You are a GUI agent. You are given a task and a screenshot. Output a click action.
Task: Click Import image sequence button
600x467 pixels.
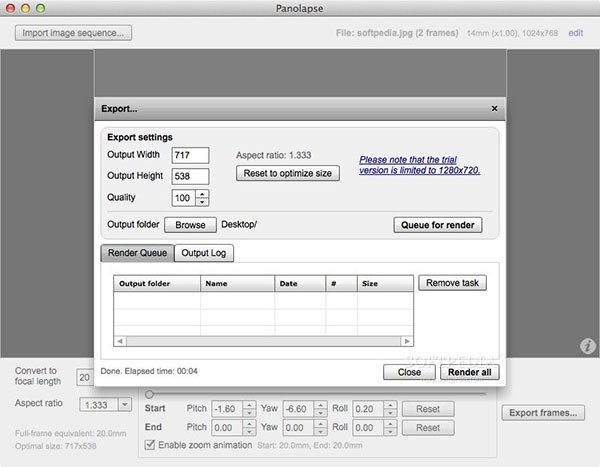click(73, 33)
